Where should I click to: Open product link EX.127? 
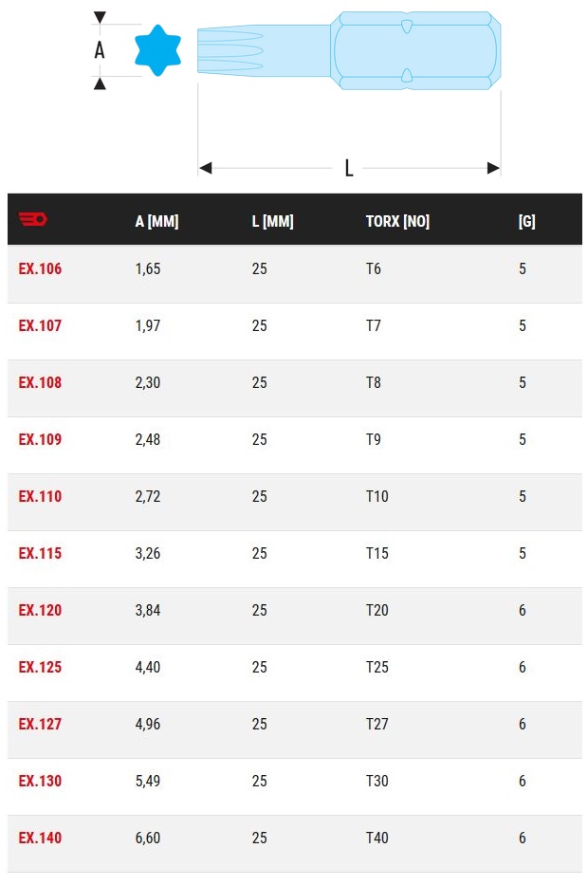tap(40, 725)
